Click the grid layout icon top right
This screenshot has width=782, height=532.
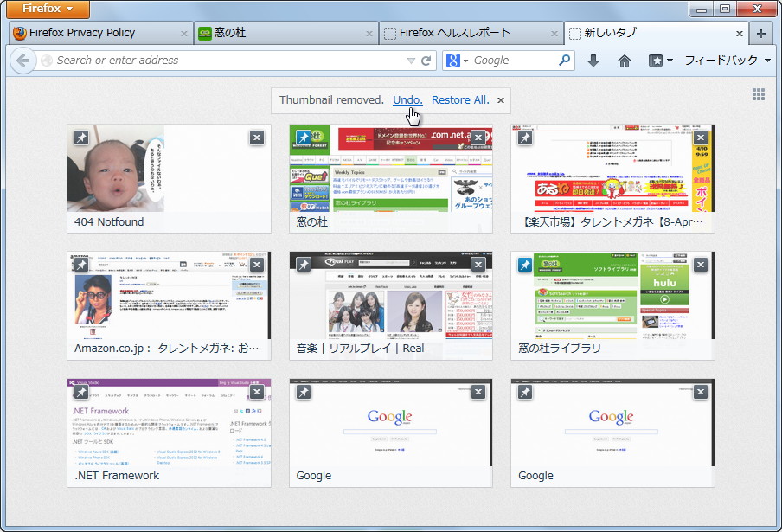[x=759, y=93]
